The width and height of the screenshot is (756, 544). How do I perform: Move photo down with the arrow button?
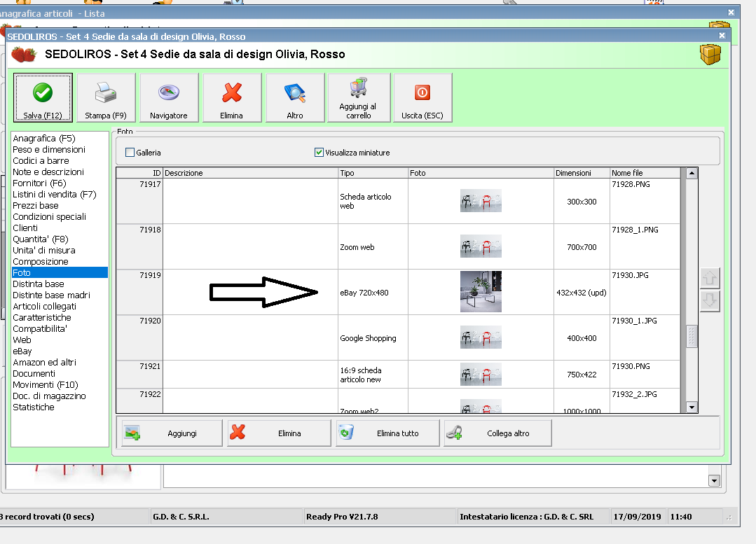(710, 300)
